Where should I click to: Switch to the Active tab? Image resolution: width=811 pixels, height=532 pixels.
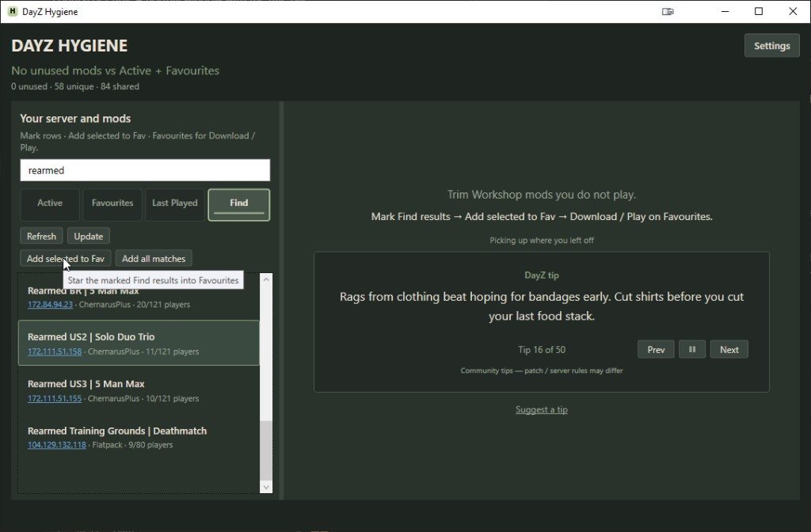[50, 203]
